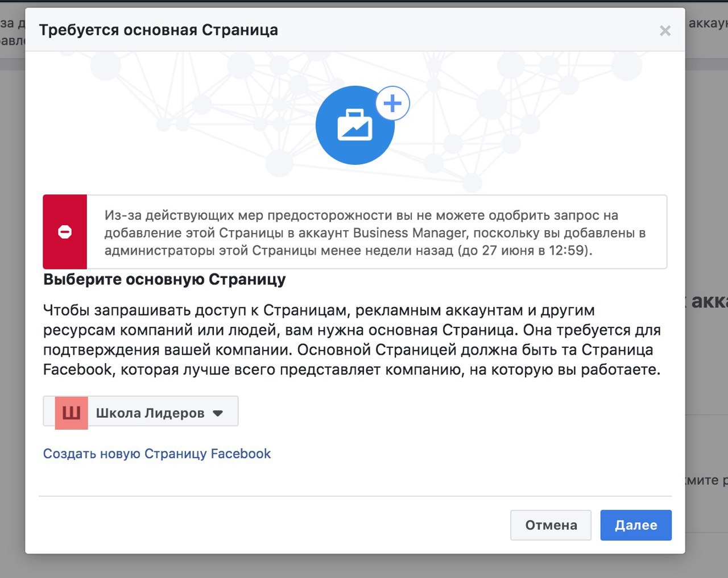Click the warning text about Business Manager request

(375, 232)
